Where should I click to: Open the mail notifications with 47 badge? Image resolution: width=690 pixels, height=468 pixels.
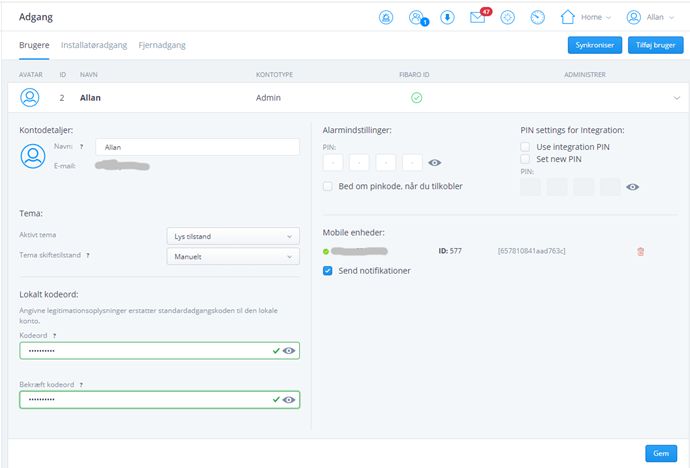477,17
